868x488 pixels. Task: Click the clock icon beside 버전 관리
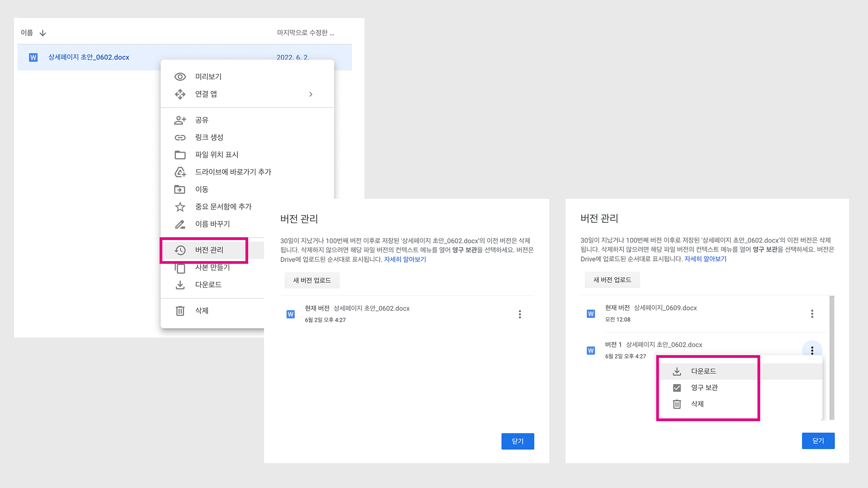click(x=180, y=250)
